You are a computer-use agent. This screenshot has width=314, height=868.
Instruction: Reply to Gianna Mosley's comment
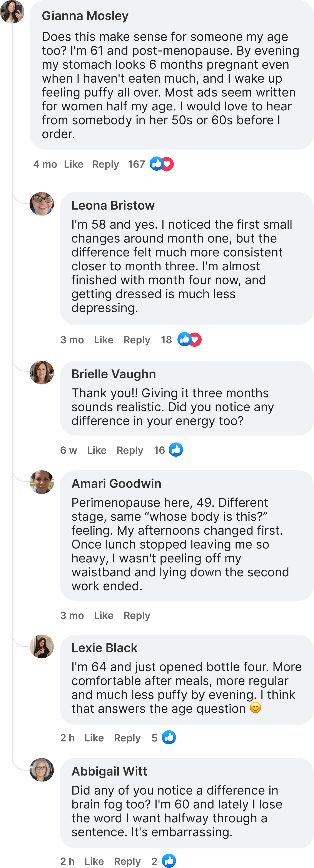click(105, 164)
